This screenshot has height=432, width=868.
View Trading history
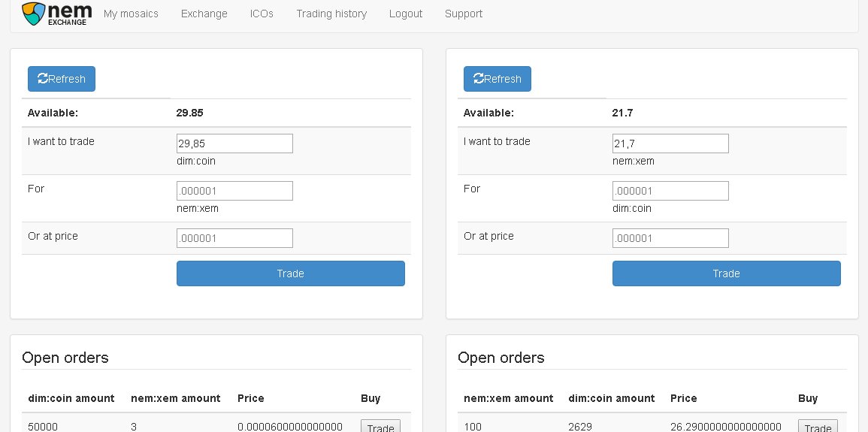pos(331,14)
